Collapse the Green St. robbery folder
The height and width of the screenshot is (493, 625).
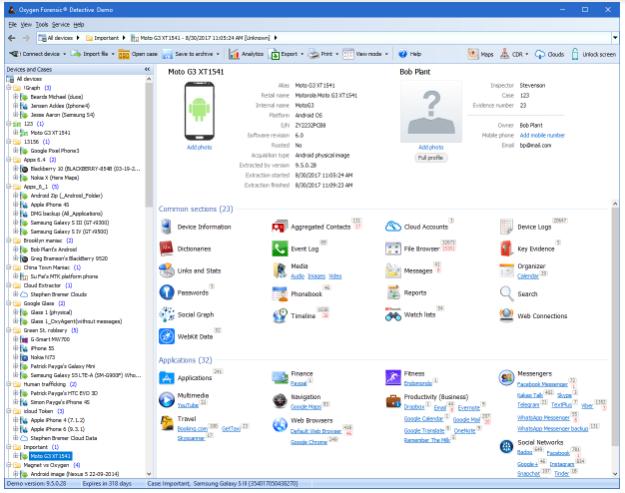point(9,330)
